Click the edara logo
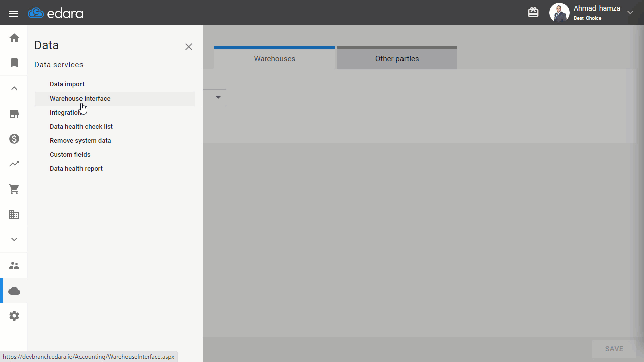Image resolution: width=644 pixels, height=362 pixels. (x=56, y=13)
